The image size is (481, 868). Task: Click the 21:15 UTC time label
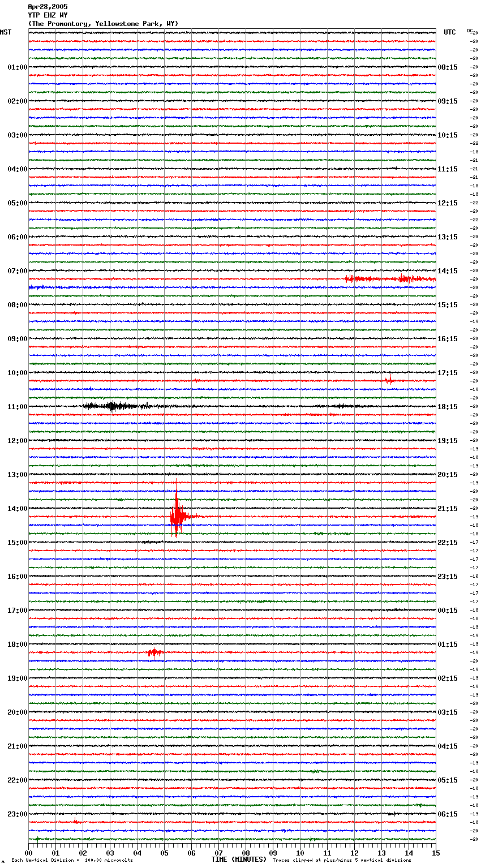[448, 509]
